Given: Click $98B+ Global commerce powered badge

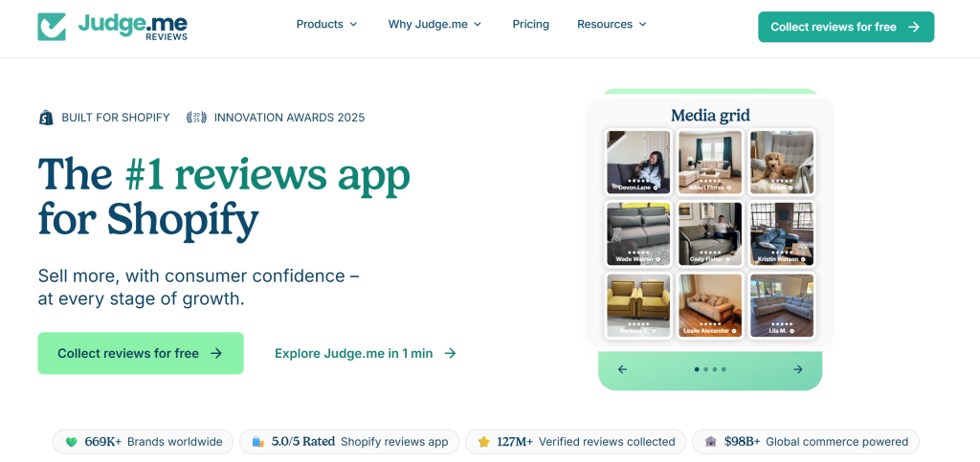Looking at the screenshot, I should [x=806, y=442].
